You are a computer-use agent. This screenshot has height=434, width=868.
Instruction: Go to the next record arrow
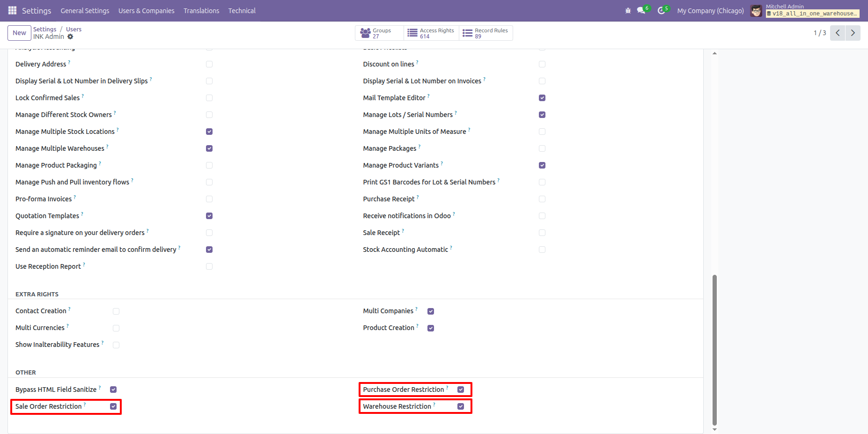tap(853, 33)
